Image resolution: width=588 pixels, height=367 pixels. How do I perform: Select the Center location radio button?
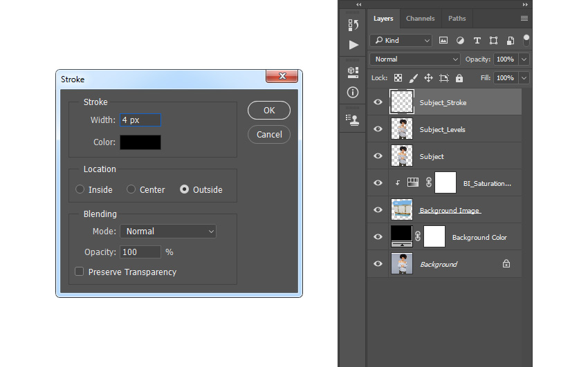131,189
